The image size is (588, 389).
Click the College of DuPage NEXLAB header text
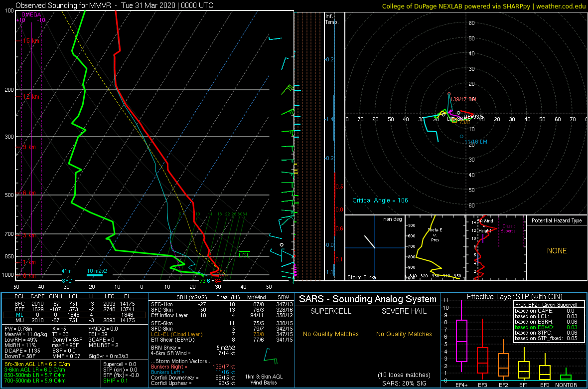(484, 6)
